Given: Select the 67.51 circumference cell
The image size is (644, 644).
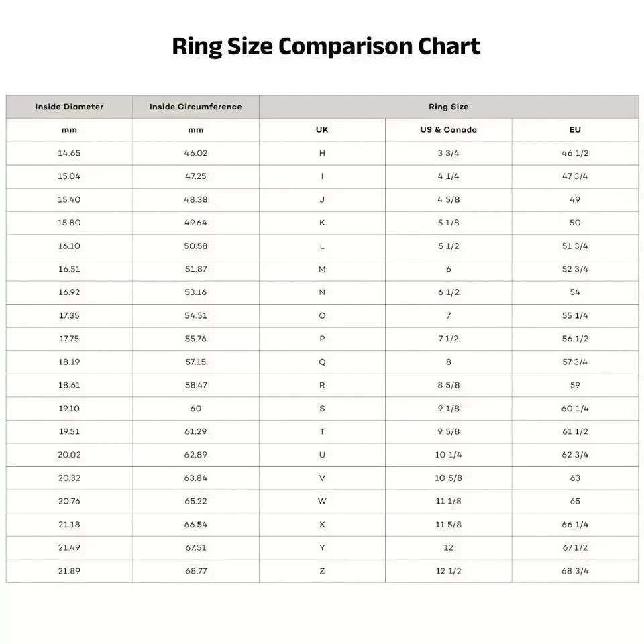Looking at the screenshot, I should pyautogui.click(x=195, y=547).
